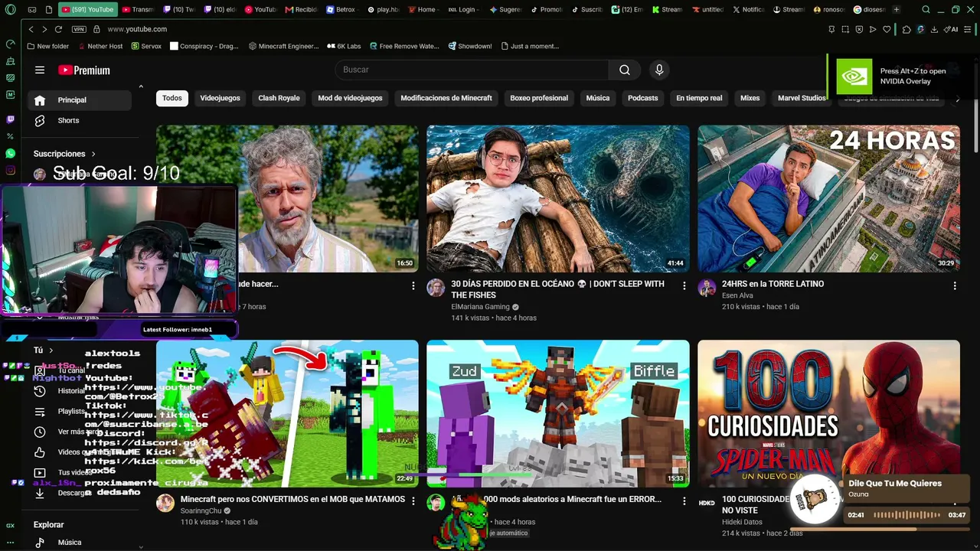Filter by Mod de videojuegos chip
This screenshot has height=551, width=980.
tap(350, 98)
